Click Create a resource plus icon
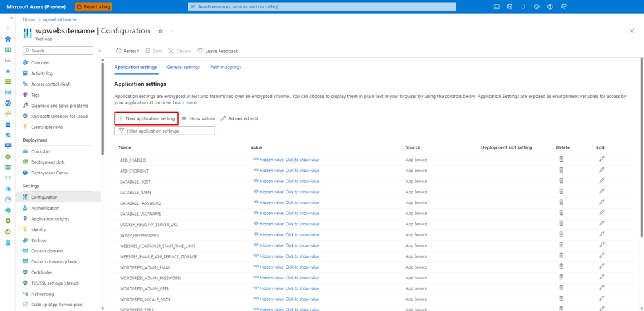This screenshot has height=311, width=644. click(8, 28)
